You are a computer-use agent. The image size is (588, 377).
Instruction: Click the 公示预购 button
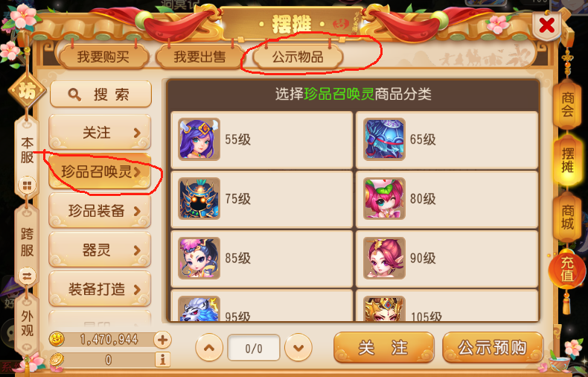(493, 348)
